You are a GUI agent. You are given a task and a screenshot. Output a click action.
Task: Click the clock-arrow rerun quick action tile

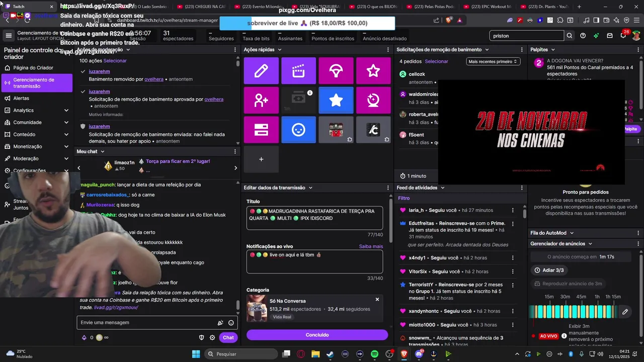tap(373, 100)
